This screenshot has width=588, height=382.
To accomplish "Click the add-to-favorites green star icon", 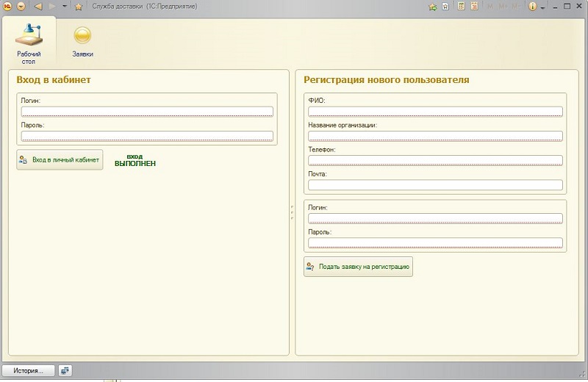I will click(434, 7).
